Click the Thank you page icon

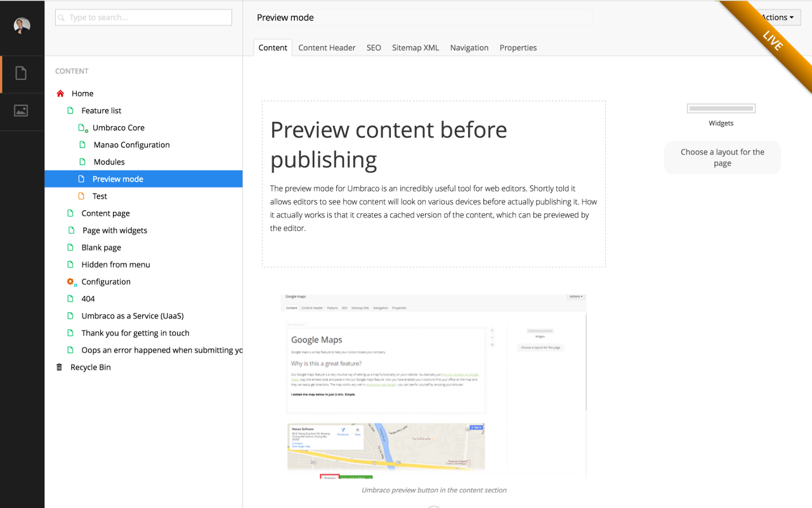(x=70, y=333)
